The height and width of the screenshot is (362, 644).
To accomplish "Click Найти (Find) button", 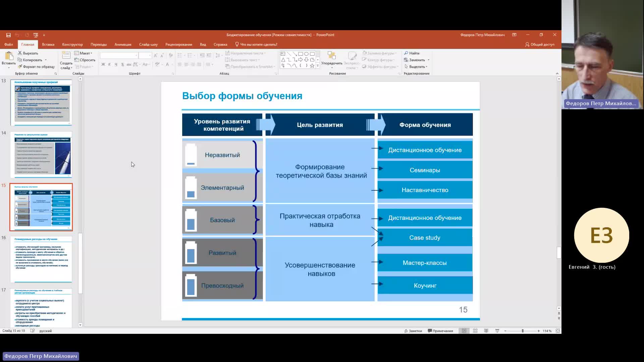I will click(x=412, y=53).
